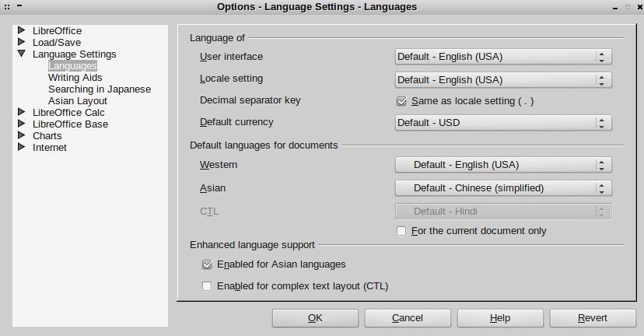Image resolution: width=644 pixels, height=336 pixels.
Task: Open Help for this dialog
Action: (500, 318)
